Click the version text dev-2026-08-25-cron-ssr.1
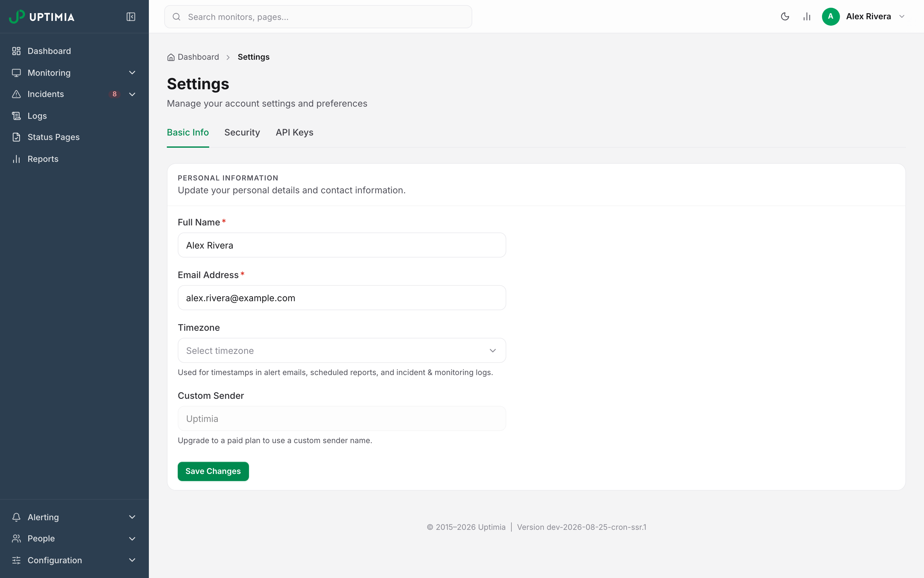 click(581, 527)
